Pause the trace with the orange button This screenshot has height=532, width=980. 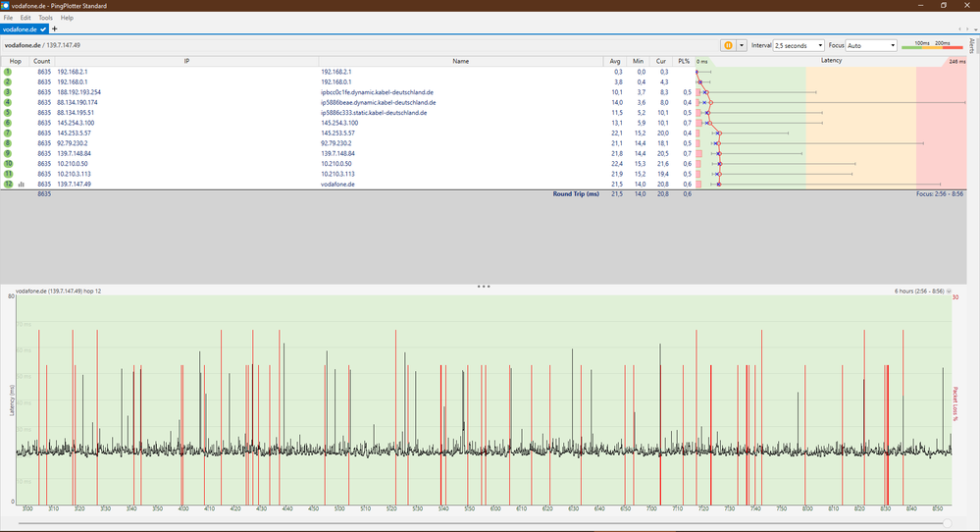728,45
